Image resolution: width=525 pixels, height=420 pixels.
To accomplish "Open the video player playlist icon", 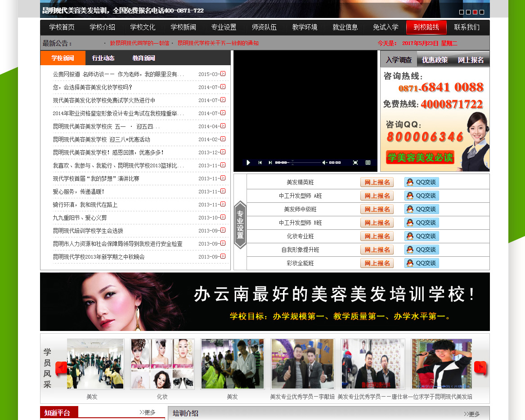I will click(368, 162).
